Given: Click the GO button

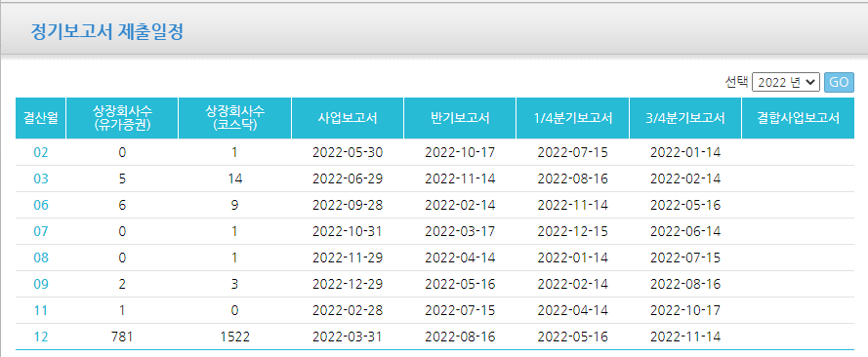Looking at the screenshot, I should 839,82.
